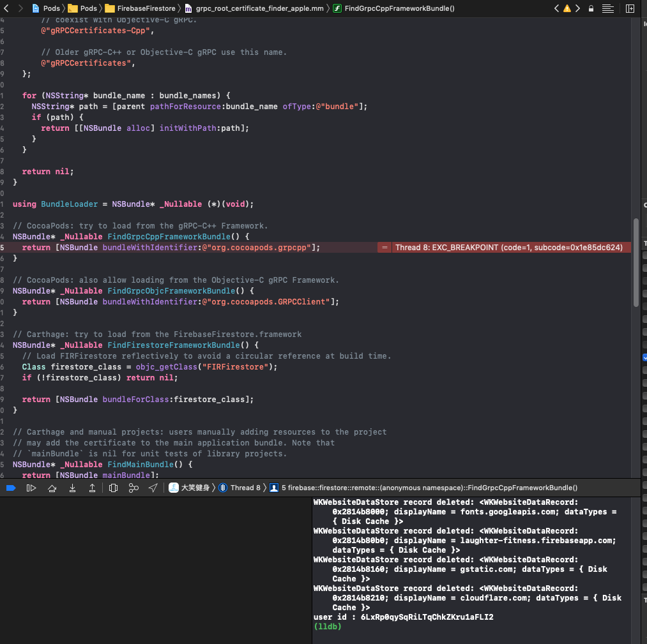Open grpc_root_certificate_finder_apple.mm file breadcrumb

pos(254,8)
